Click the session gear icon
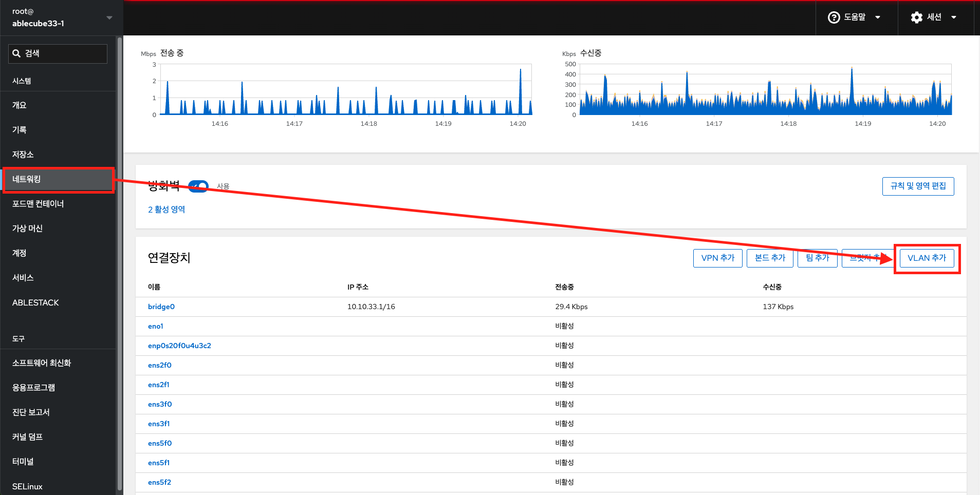The image size is (980, 495). coord(916,17)
